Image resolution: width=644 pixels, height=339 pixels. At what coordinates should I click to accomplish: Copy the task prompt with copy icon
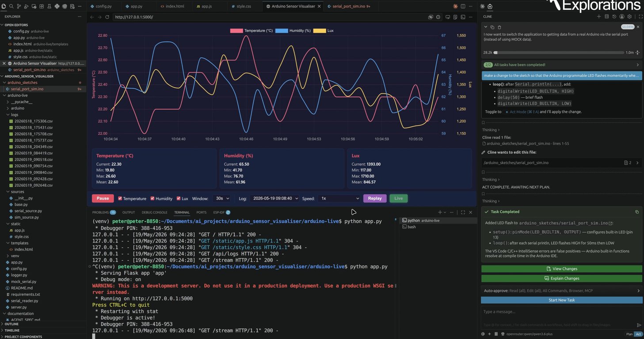(492, 27)
